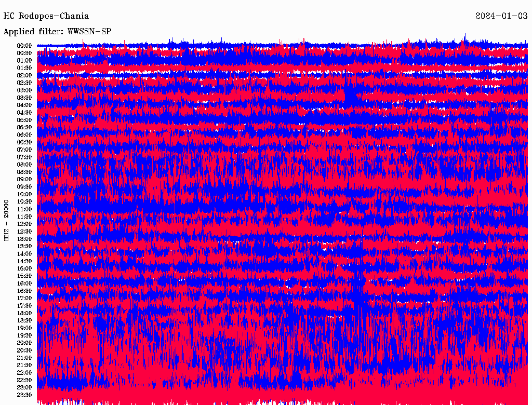
Task: Select the 05:30 time label
Action: click(24, 128)
